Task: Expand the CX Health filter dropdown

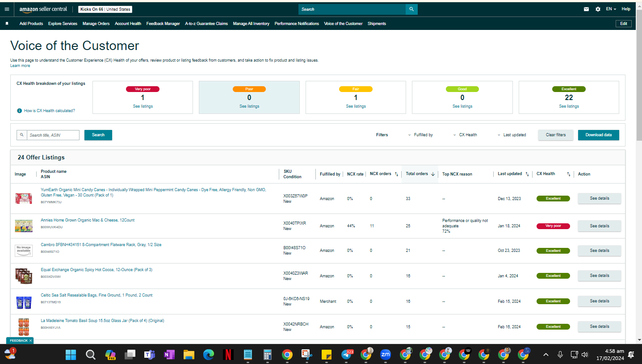Action: 465,135
